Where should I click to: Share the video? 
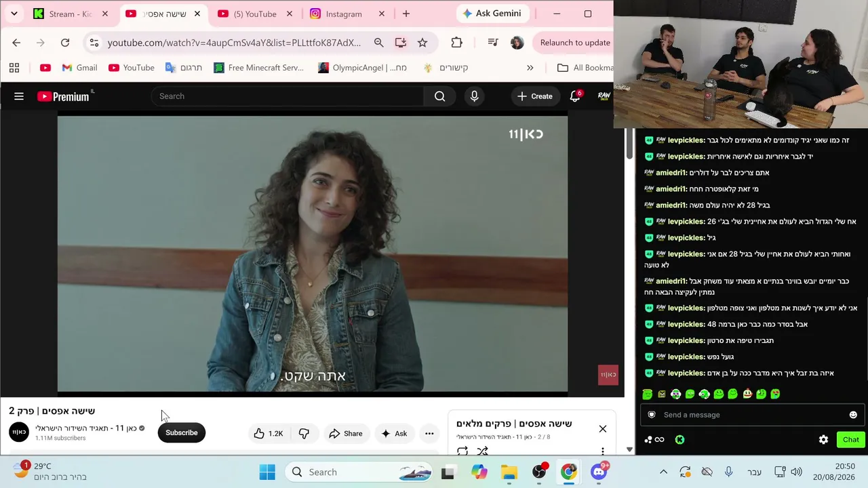tap(346, 434)
